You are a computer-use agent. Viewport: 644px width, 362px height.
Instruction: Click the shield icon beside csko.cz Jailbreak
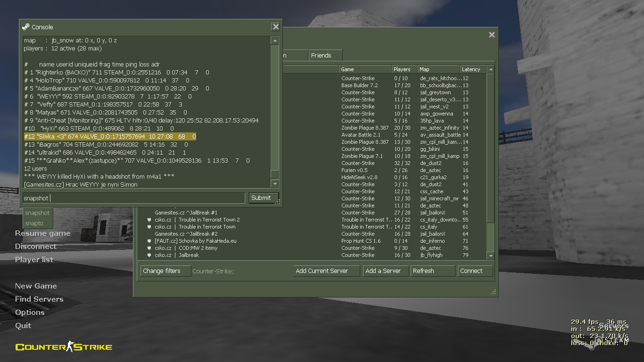[149, 255]
